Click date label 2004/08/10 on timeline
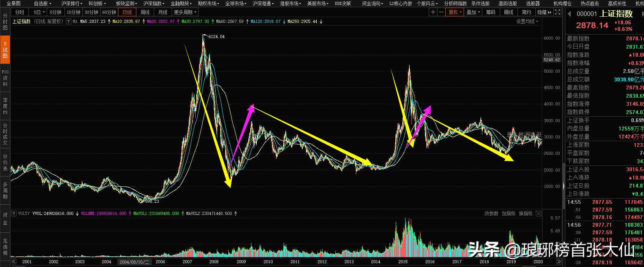Viewport: 644px width, 267px height. pyautogui.click(x=134, y=262)
